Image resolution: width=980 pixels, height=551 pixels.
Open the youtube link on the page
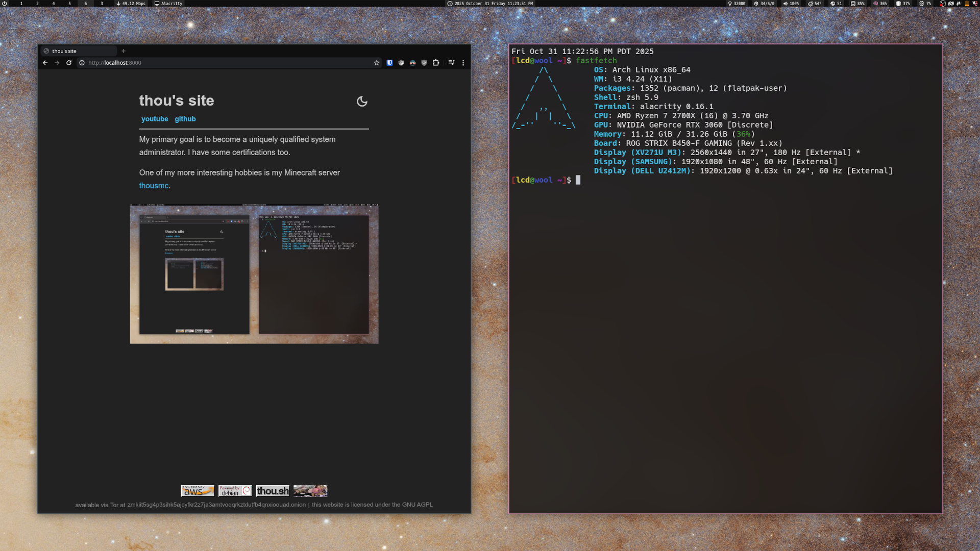pyautogui.click(x=155, y=119)
